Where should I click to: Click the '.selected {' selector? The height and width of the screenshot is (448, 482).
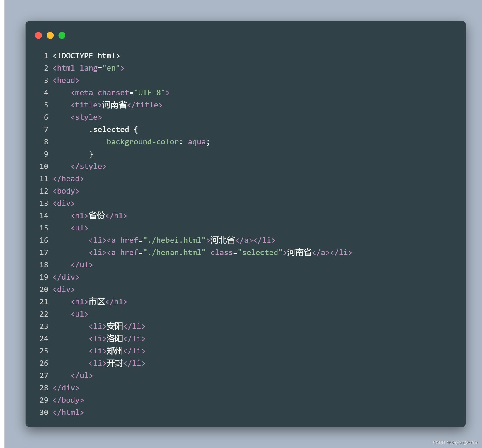coord(113,129)
